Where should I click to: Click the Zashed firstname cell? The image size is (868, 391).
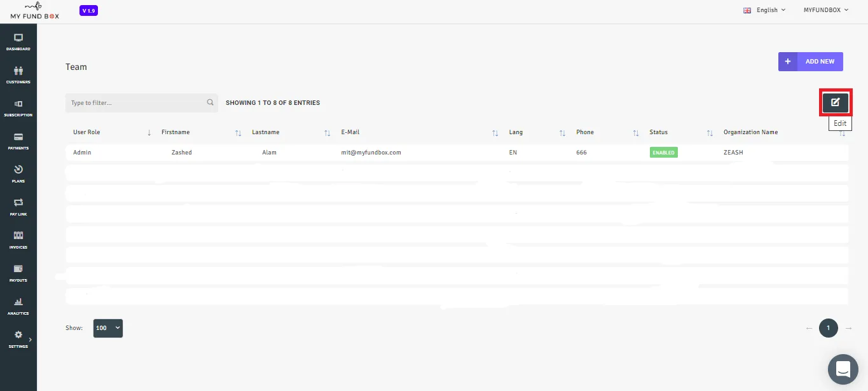tap(181, 153)
